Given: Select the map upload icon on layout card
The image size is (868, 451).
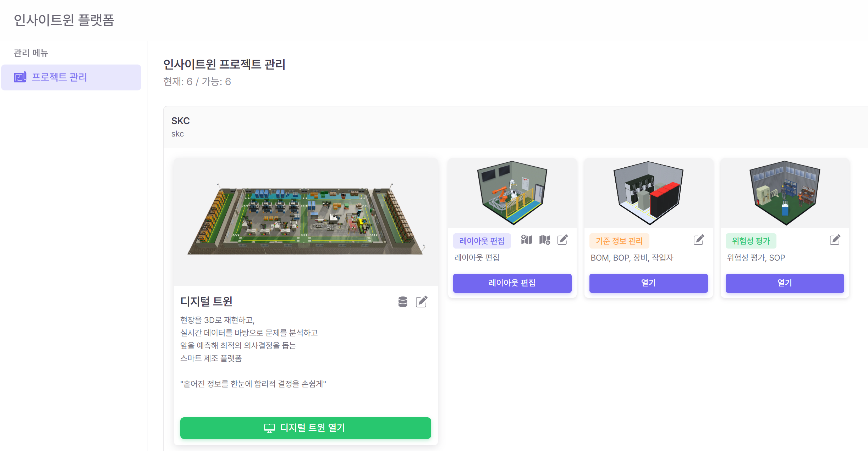Looking at the screenshot, I should pos(527,240).
